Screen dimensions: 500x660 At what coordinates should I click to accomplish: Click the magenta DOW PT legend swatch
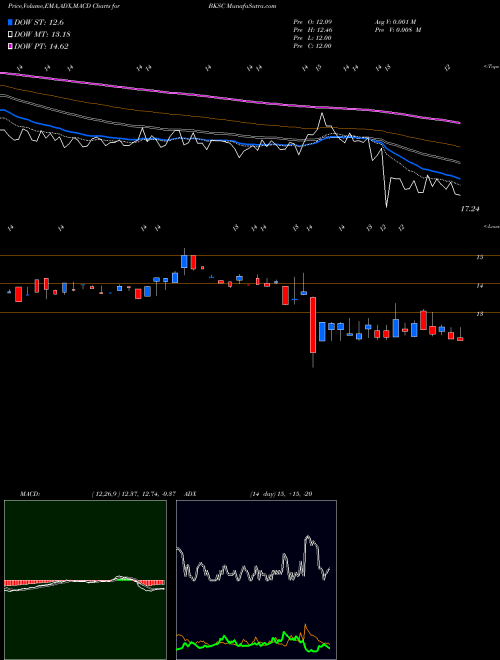coord(10,46)
